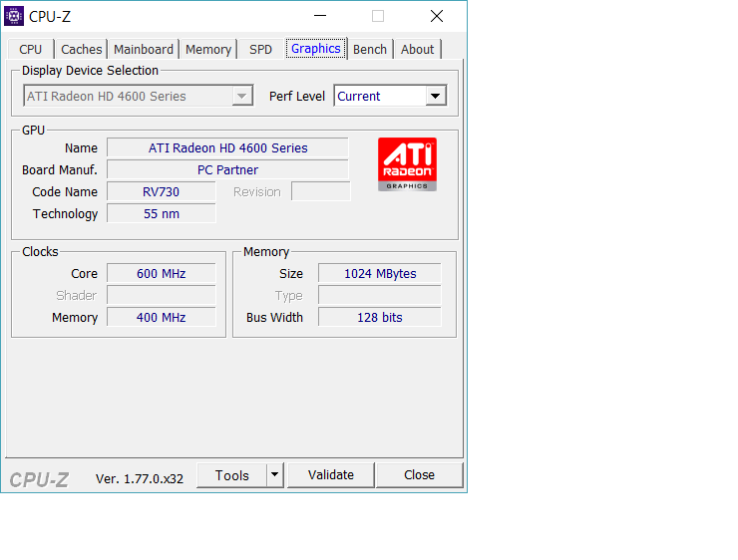Open the Mainboard tab
Viewport: 738px width, 560px height.
click(x=144, y=50)
